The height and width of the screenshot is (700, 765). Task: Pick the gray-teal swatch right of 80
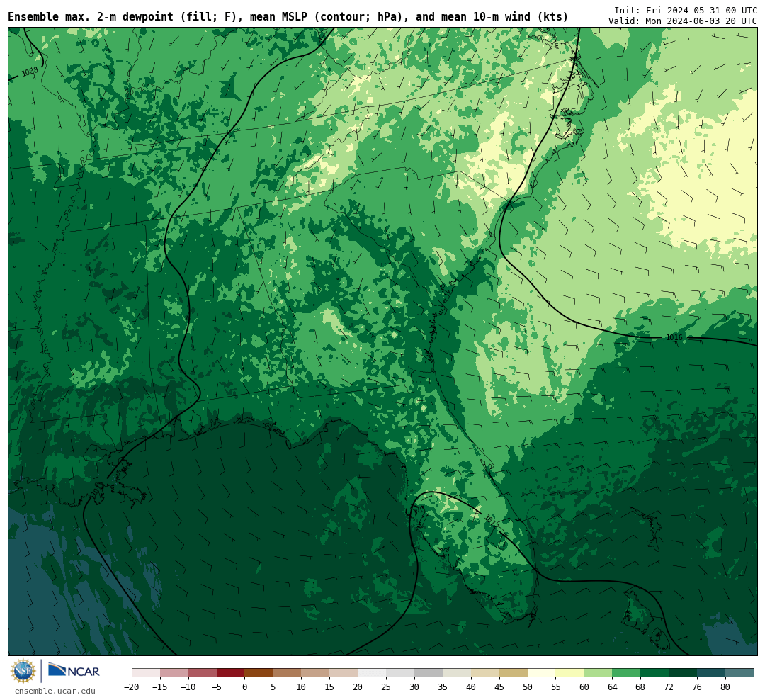click(740, 673)
